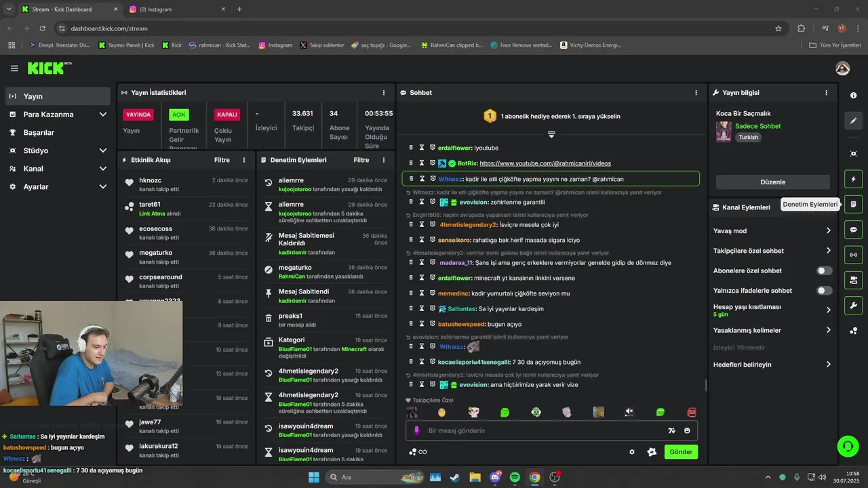Click hourglass timeout icon on erdalflower !youtube message
The width and height of the screenshot is (868, 488).
coord(421,147)
